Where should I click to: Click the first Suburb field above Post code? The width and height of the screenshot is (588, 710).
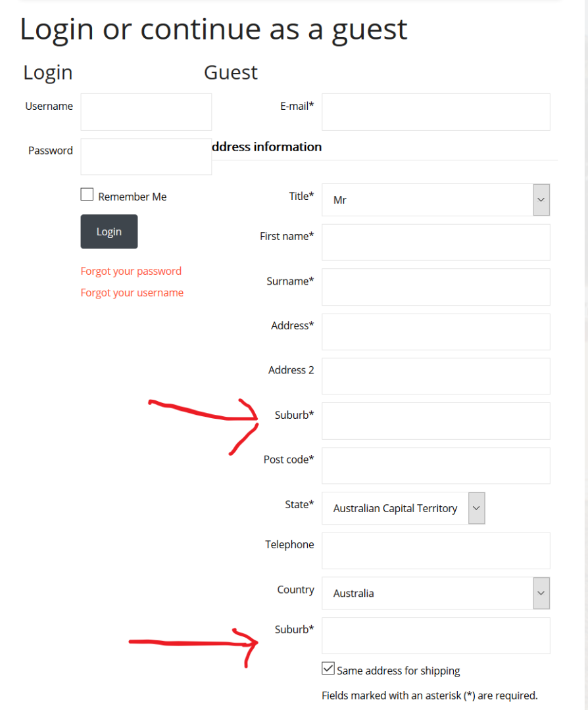436,421
